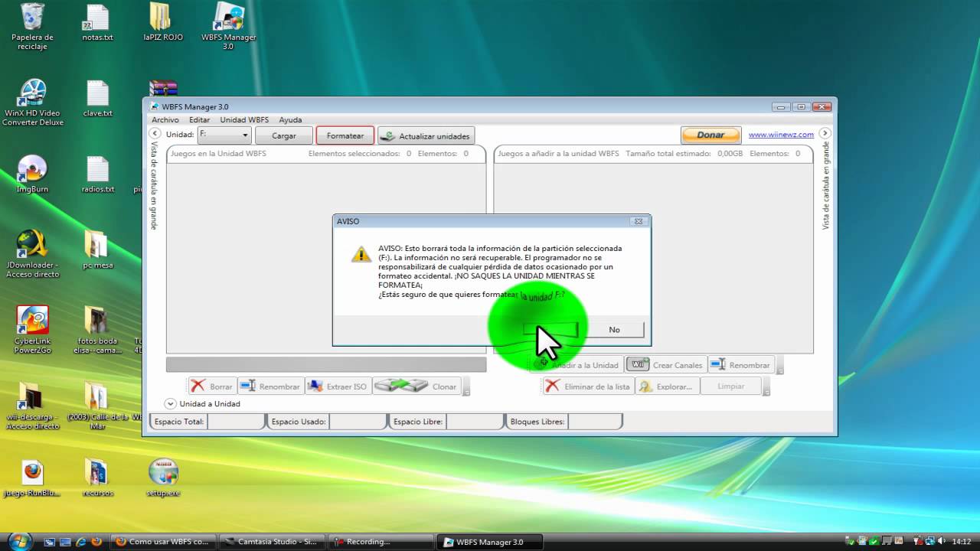This screenshot has height=551, width=980.
Task: Click the left panel Renombrar button
Action: [271, 386]
